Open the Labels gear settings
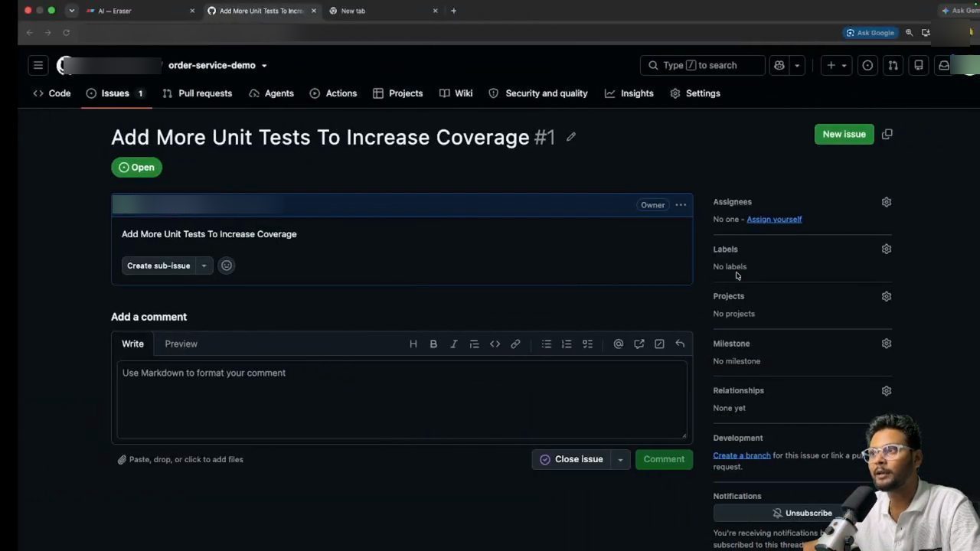Image resolution: width=980 pixels, height=551 pixels. (887, 249)
